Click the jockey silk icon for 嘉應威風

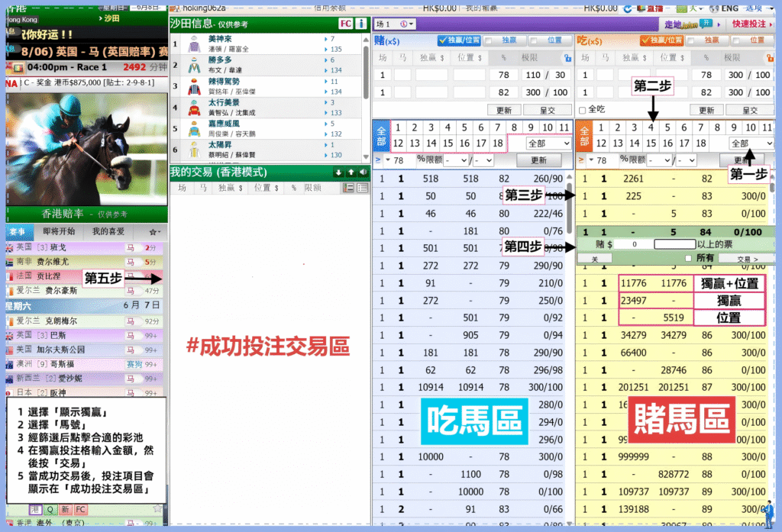[194, 129]
